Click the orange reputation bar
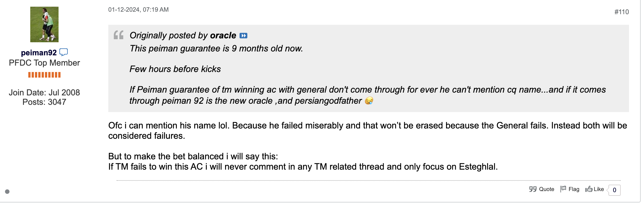Viewport: 644px width, 203px height. point(44,75)
